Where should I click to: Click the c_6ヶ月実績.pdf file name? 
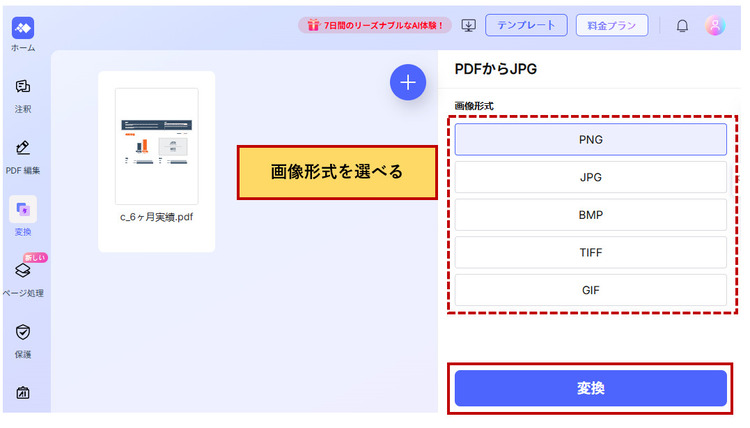click(156, 217)
